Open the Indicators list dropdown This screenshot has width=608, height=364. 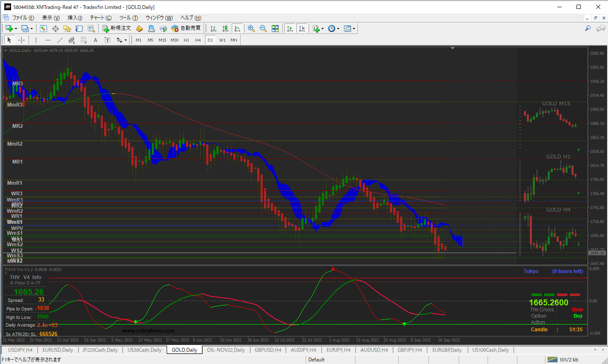click(318, 28)
